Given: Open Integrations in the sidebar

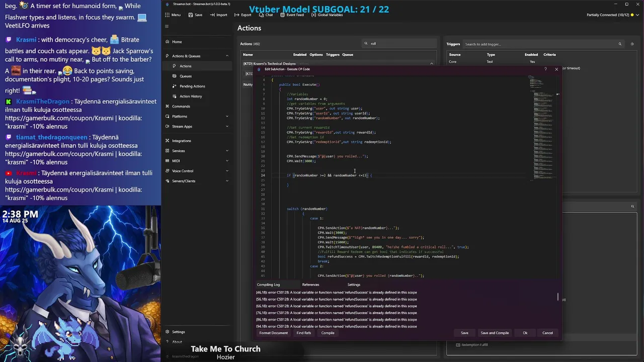Looking at the screenshot, I should (181, 141).
